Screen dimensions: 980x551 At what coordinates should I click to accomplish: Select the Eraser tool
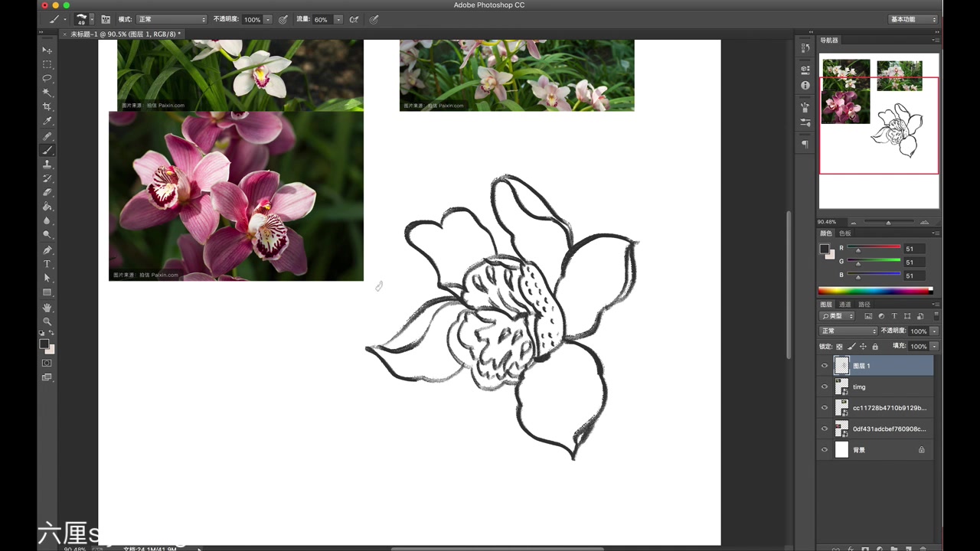click(47, 192)
